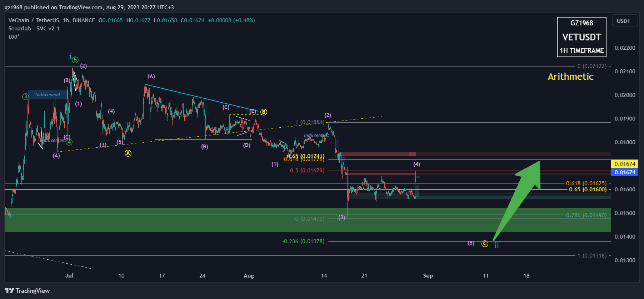The height and width of the screenshot is (299, 644).
Task: Click the purple (5) label beside circled C
Action: click(x=471, y=243)
